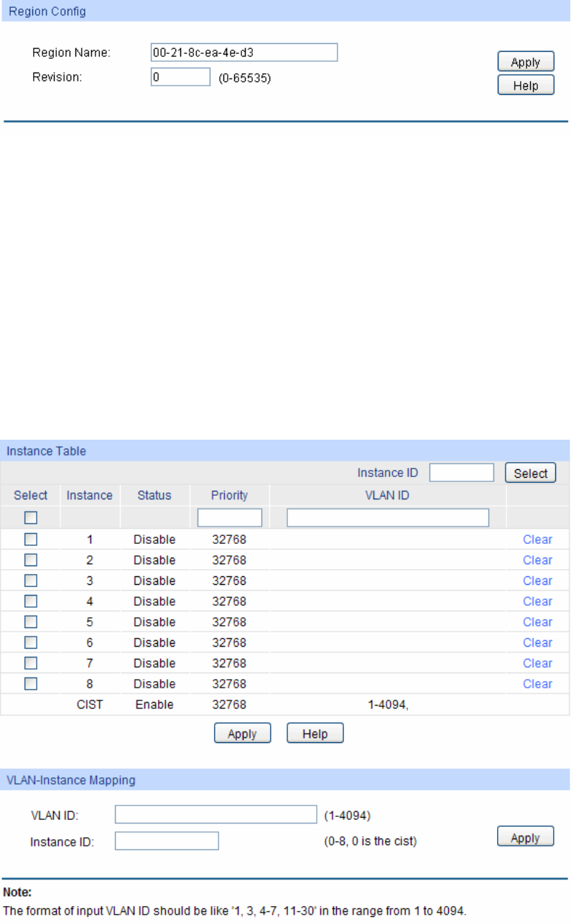
Task: Clear the VLAN mapping for instance 7
Action: click(x=537, y=663)
